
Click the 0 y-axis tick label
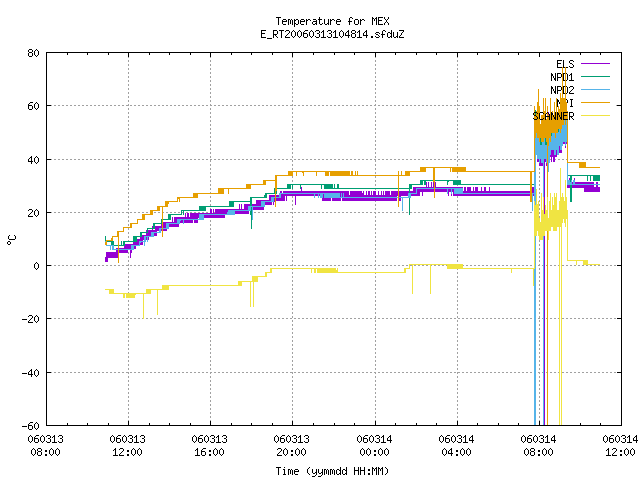(37, 266)
